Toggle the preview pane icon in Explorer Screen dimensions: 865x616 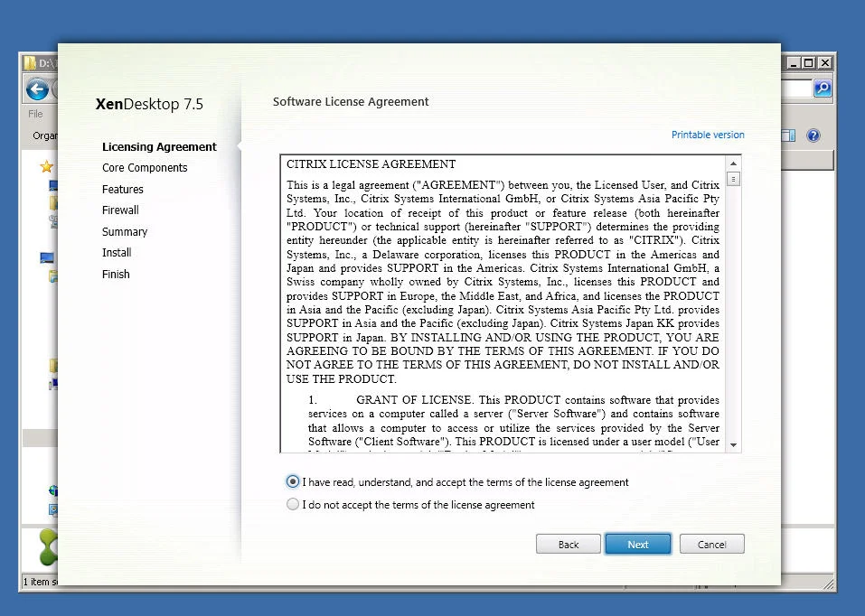tap(789, 135)
